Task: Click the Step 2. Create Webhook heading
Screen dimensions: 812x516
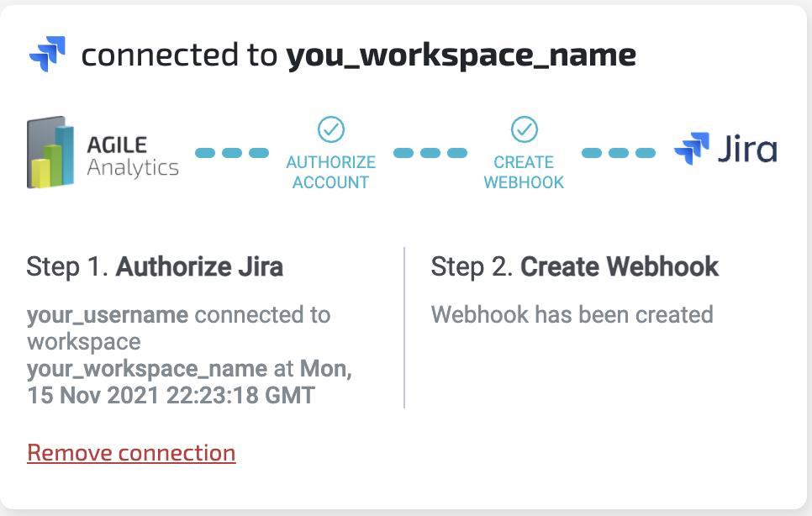Action: (575, 267)
